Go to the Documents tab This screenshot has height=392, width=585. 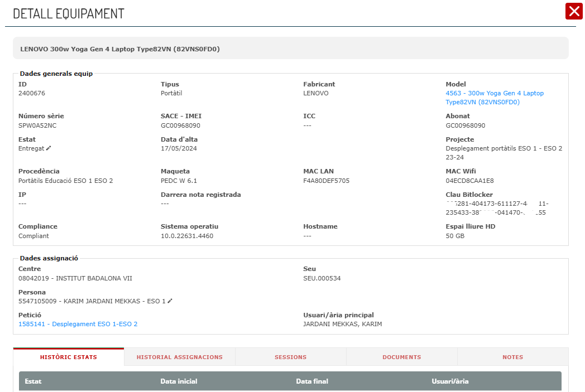coord(401,357)
